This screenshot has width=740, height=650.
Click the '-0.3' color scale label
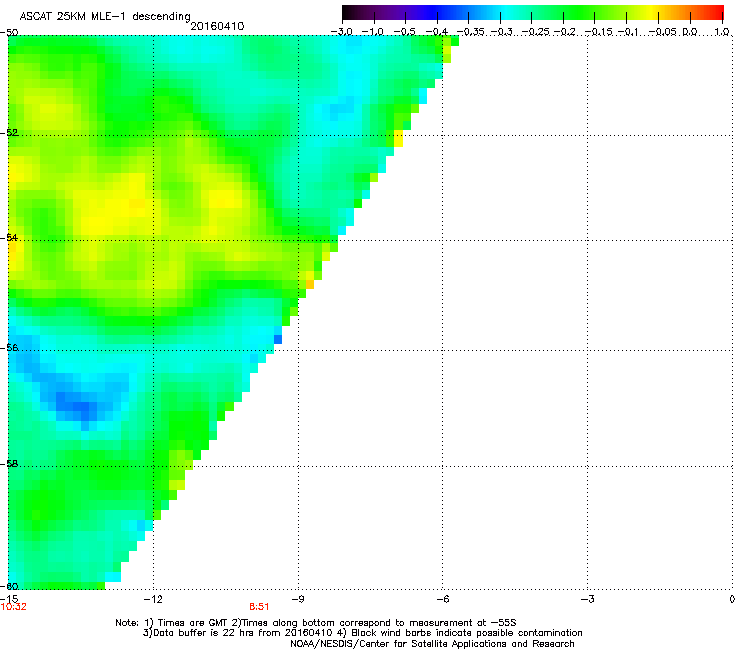501,32
